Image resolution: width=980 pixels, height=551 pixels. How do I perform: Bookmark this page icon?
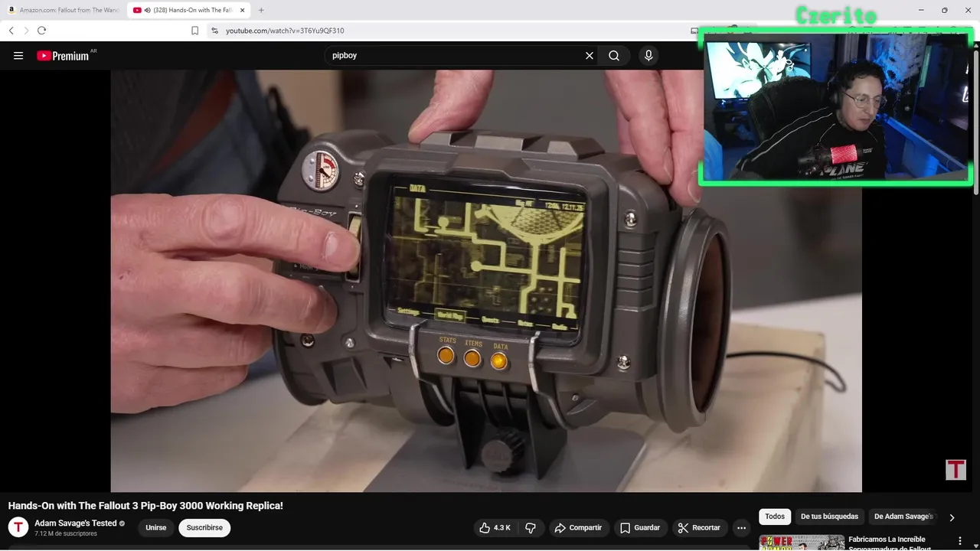pyautogui.click(x=194, y=31)
